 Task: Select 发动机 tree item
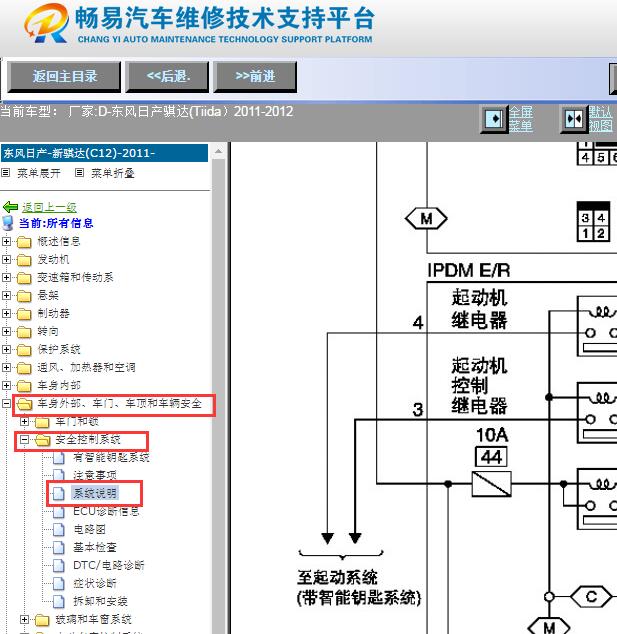tap(53, 259)
